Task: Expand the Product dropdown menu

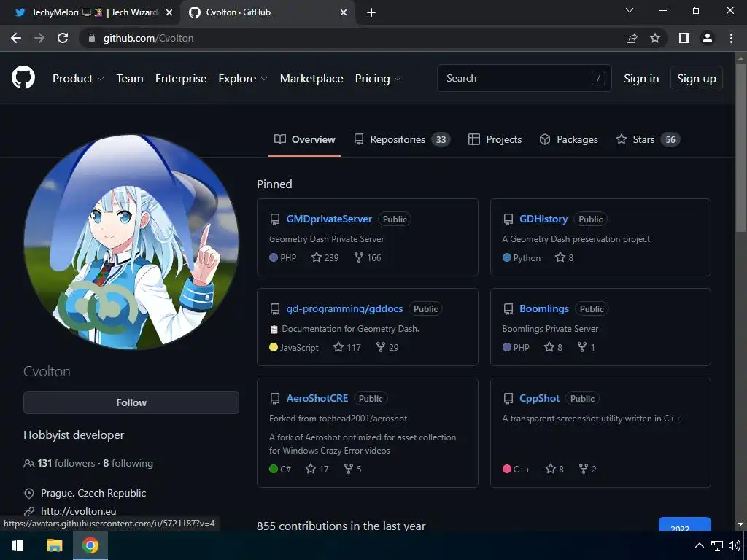Action: pyautogui.click(x=78, y=79)
